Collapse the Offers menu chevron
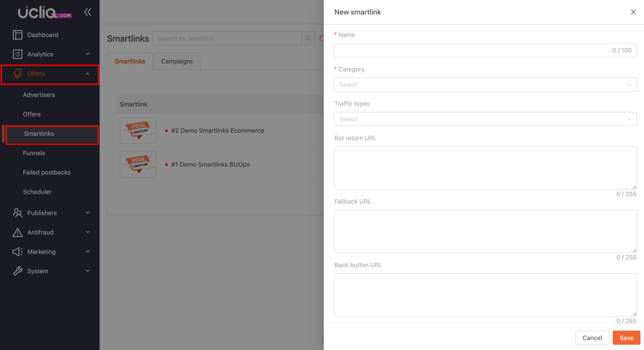Screen dimensions: 644x350 tap(87, 74)
